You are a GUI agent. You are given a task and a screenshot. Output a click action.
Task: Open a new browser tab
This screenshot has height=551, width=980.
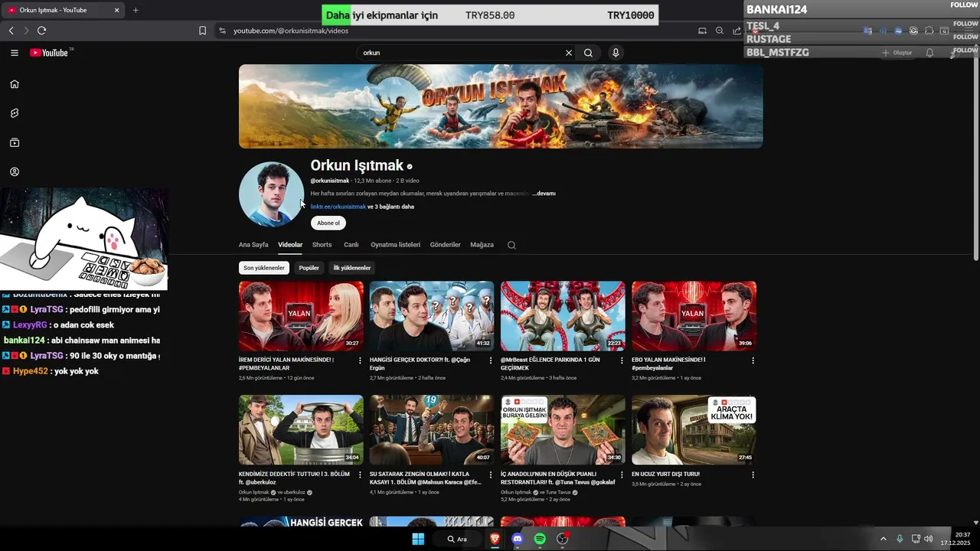pyautogui.click(x=136, y=10)
